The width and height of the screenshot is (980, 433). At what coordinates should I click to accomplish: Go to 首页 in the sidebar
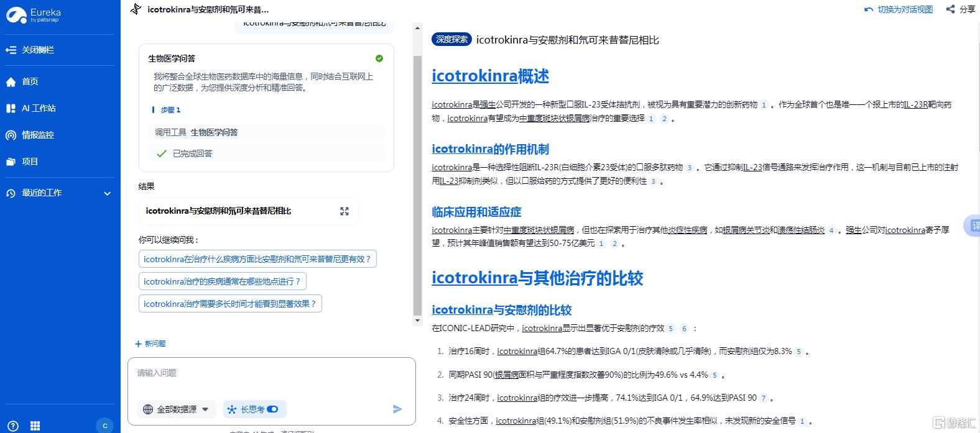tap(30, 81)
